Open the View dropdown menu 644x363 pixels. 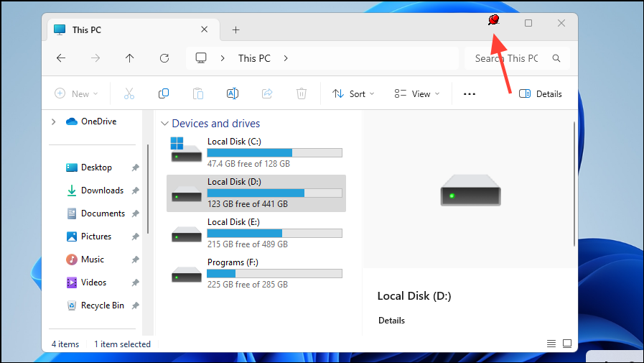click(417, 93)
